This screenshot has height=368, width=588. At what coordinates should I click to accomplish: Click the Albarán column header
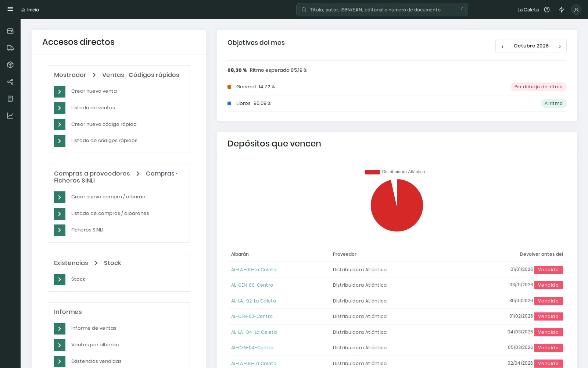(x=240, y=254)
